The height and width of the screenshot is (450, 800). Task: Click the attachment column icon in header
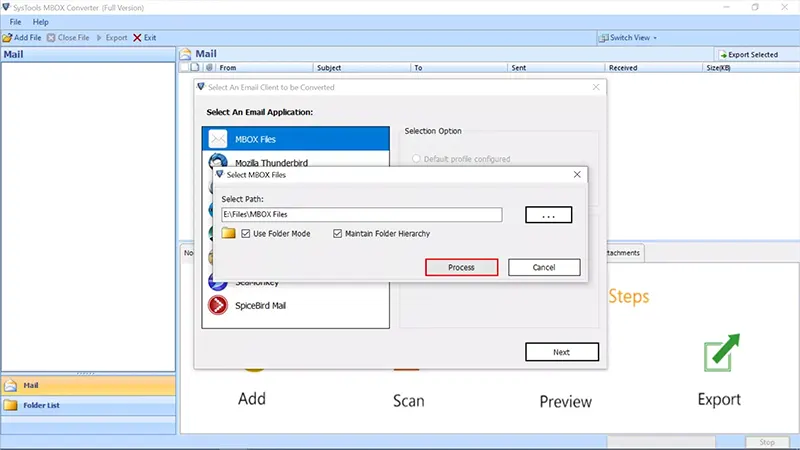click(209, 67)
